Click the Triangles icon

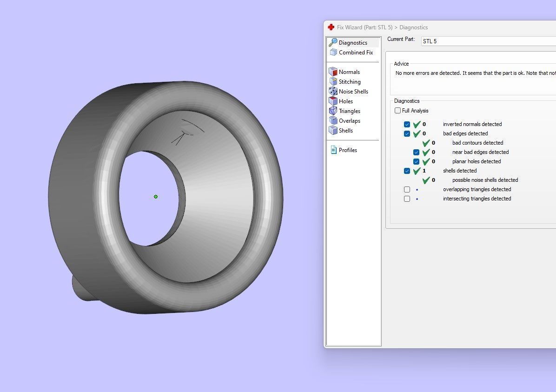(333, 111)
